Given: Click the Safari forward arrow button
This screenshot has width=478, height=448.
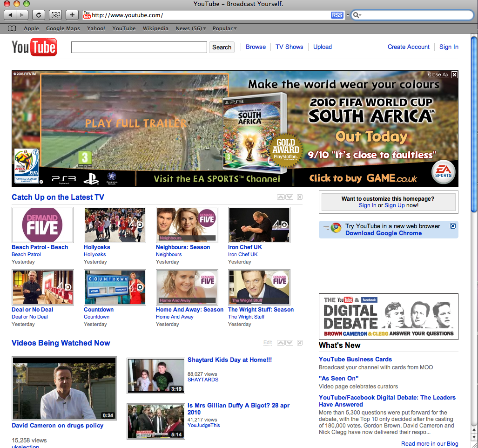Looking at the screenshot, I should coord(22,14).
